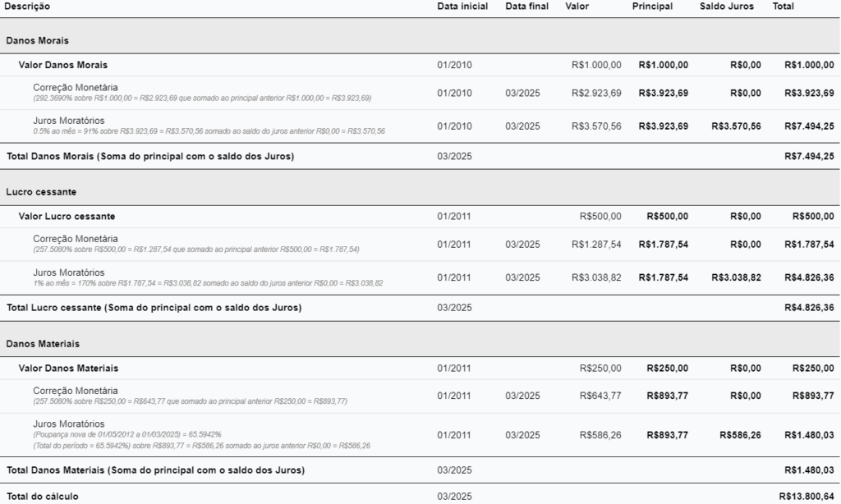Click the Data inicial column header
This screenshot has width=841, height=504.
point(462,7)
